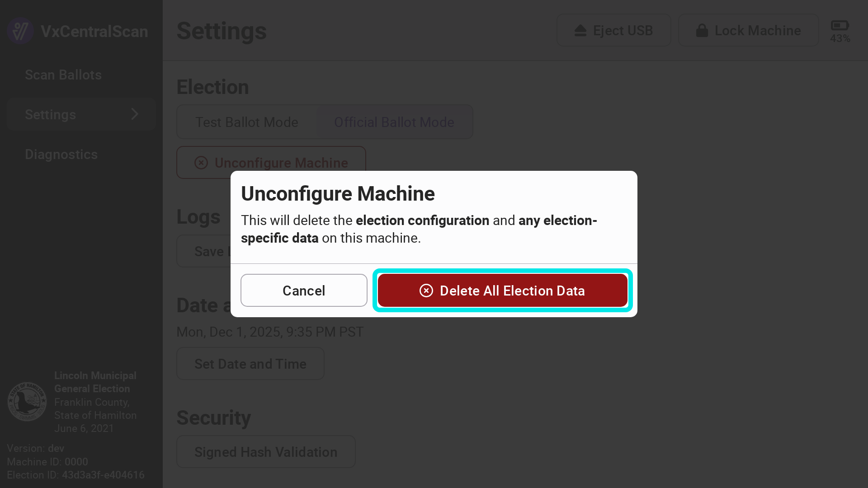Image resolution: width=868 pixels, height=488 pixels.
Task: Click the battery level indicator icon
Action: click(x=840, y=26)
